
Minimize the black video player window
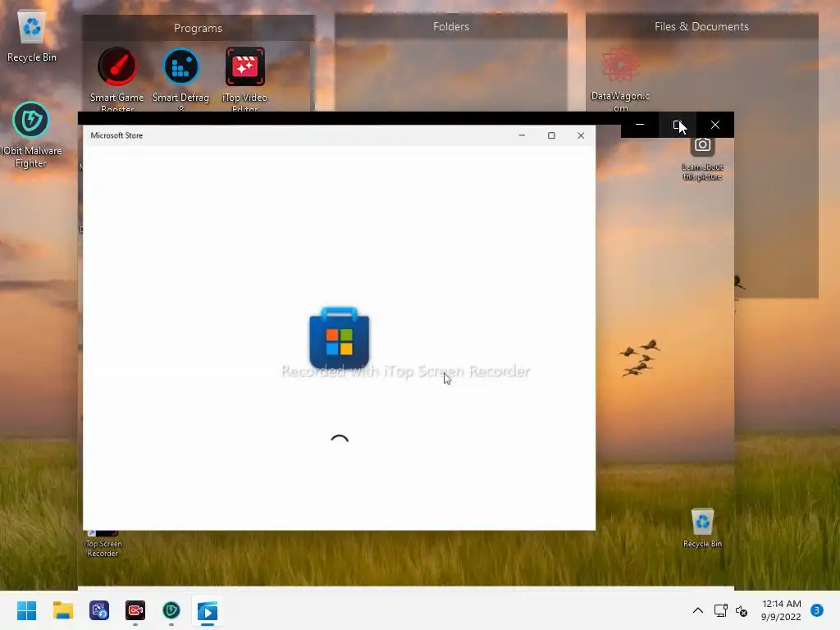pyautogui.click(x=640, y=125)
